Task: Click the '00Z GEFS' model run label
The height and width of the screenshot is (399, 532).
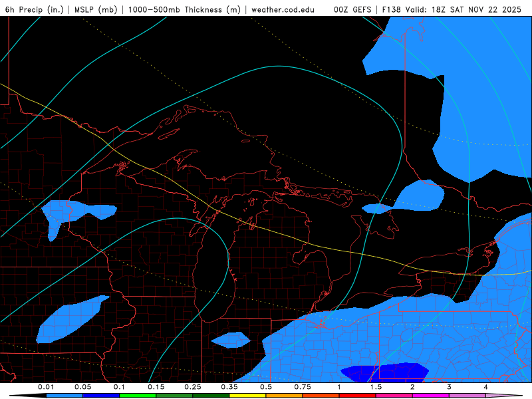Action: pyautogui.click(x=352, y=9)
